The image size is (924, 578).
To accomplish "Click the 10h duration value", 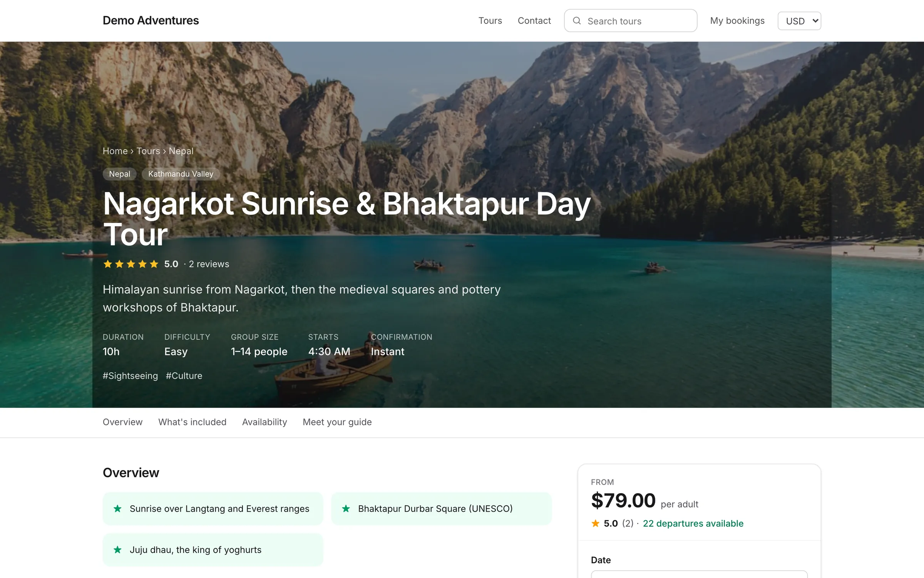I will pos(111,351).
